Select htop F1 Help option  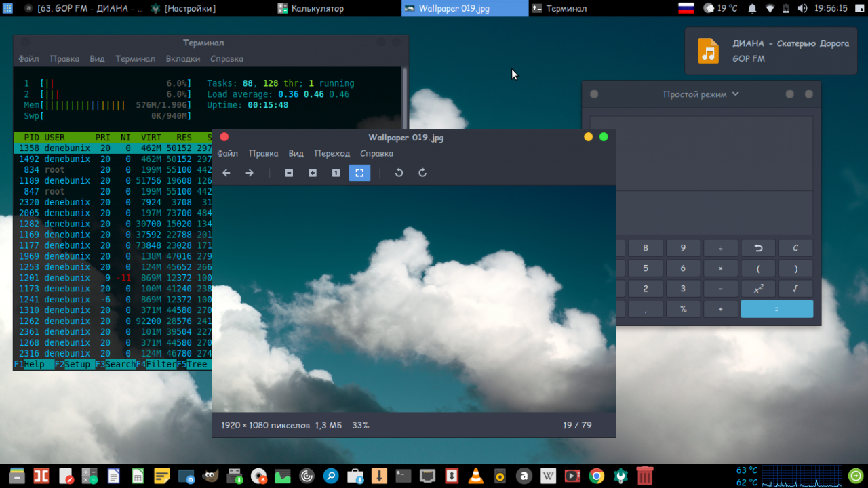click(x=34, y=364)
